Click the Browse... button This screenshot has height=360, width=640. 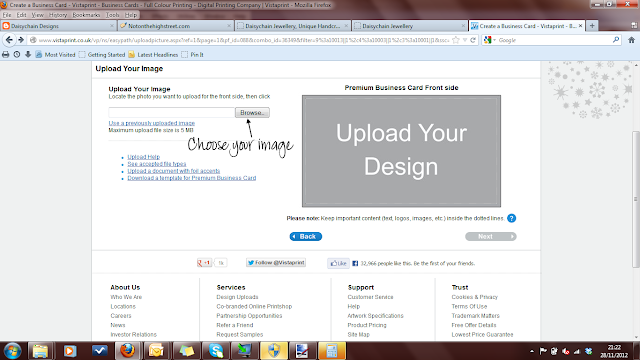[x=252, y=112]
